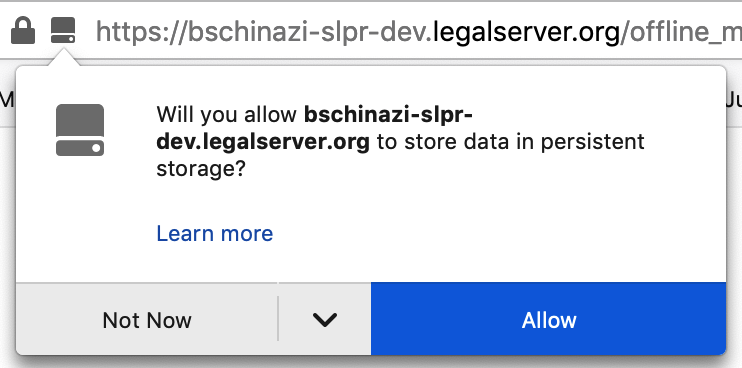Click the bschinazi-slpr-dev subdomain in the URL
Image resolution: width=742 pixels, height=368 pixels.
[303, 32]
